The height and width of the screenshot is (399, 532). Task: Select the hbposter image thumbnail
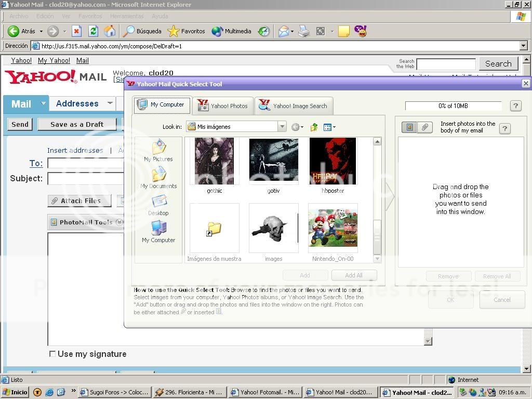[332, 161]
